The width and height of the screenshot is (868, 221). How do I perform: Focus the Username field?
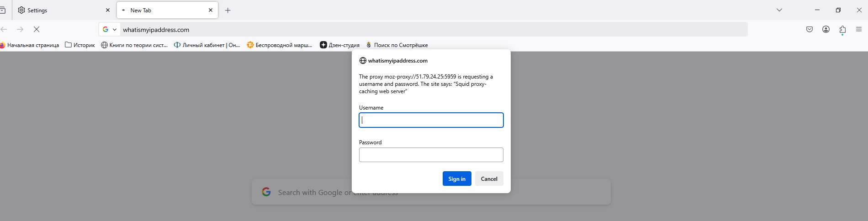431,120
